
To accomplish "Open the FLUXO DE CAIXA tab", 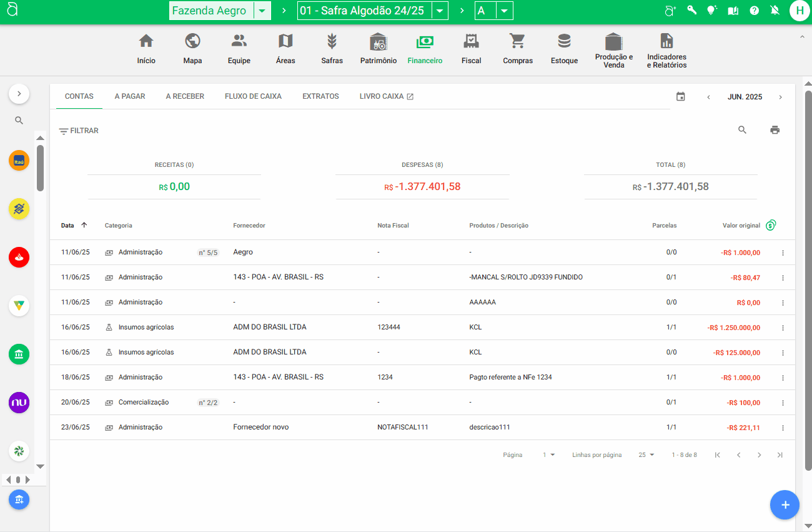I will click(253, 96).
